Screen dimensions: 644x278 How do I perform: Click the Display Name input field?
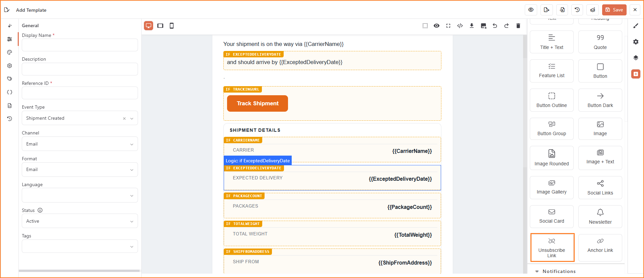tap(80, 45)
